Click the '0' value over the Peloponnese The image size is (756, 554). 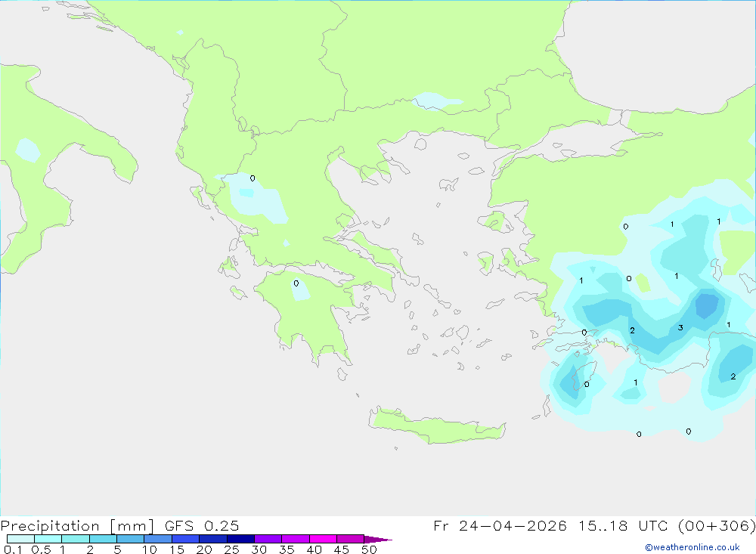click(296, 283)
